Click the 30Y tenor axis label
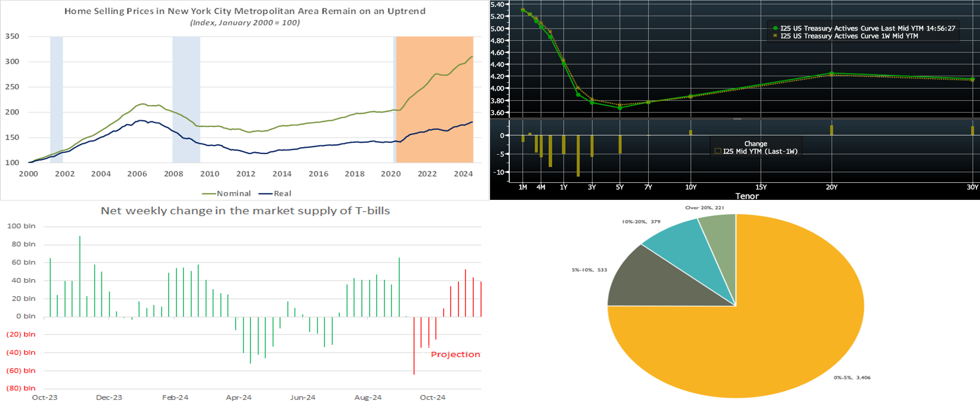Image resolution: width=980 pixels, height=401 pixels. (972, 187)
